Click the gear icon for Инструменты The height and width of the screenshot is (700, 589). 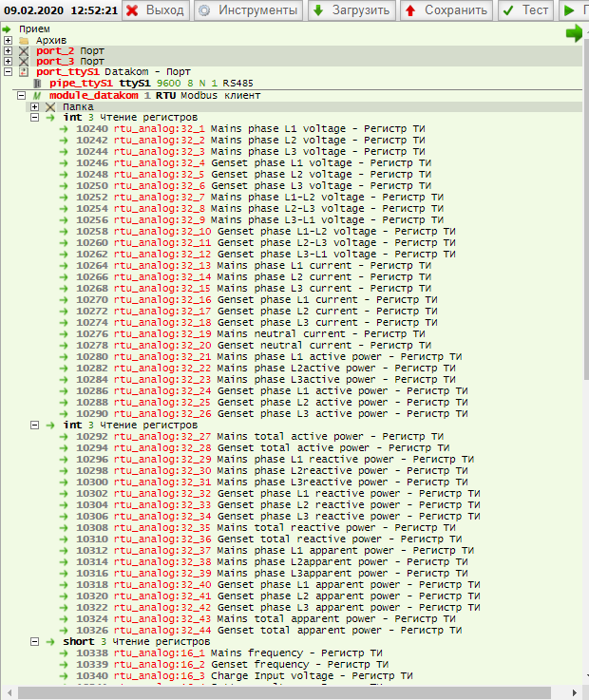204,10
